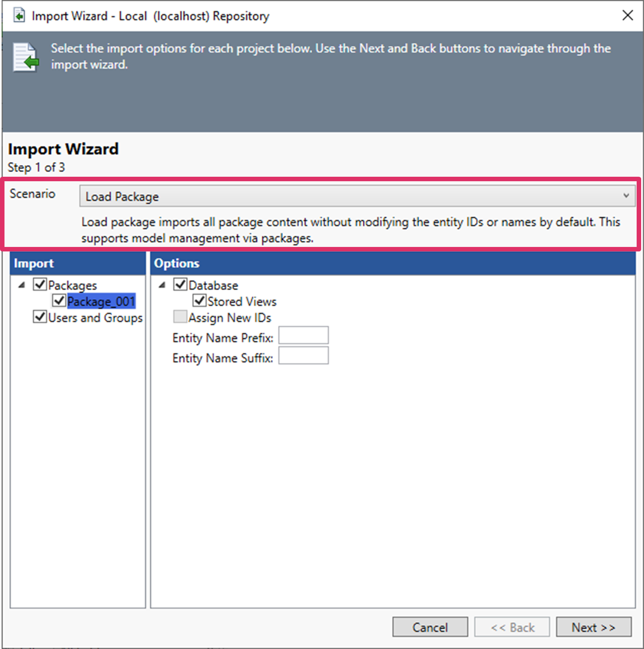The image size is (644, 649).
Task: Uncheck the Database checkbox
Action: point(180,284)
